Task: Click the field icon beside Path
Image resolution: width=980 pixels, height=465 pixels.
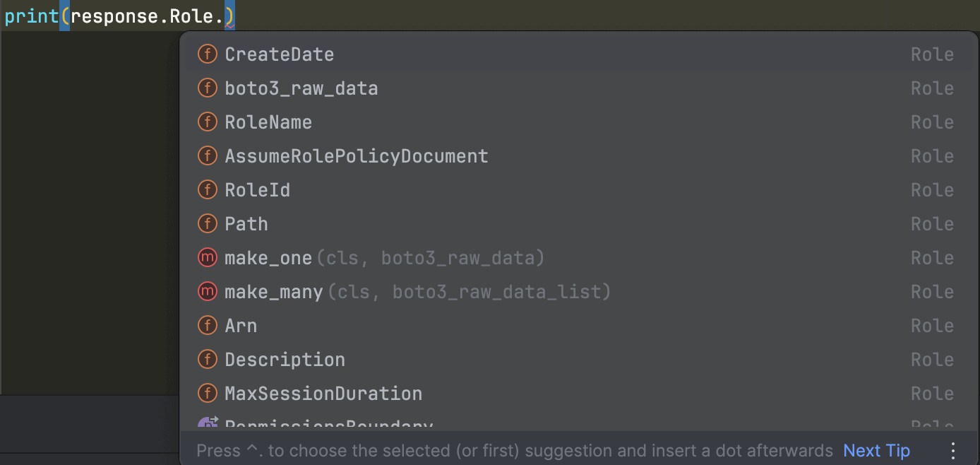Action: (x=207, y=224)
